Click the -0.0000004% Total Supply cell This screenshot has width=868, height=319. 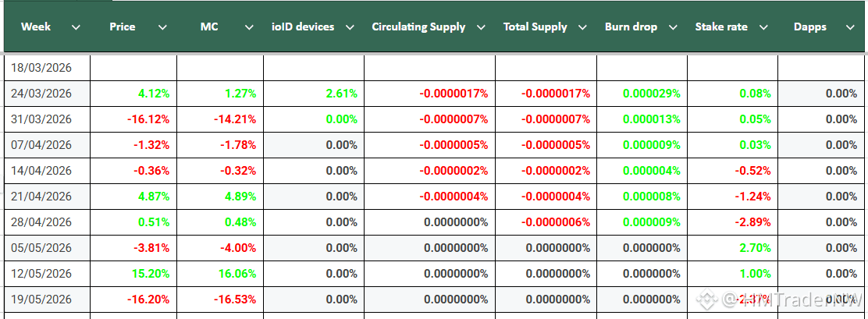coord(546,197)
